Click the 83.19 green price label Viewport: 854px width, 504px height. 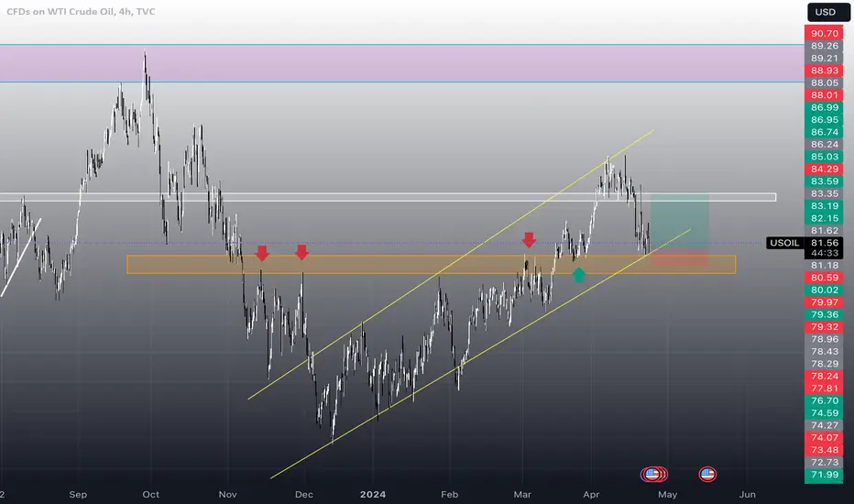825,206
